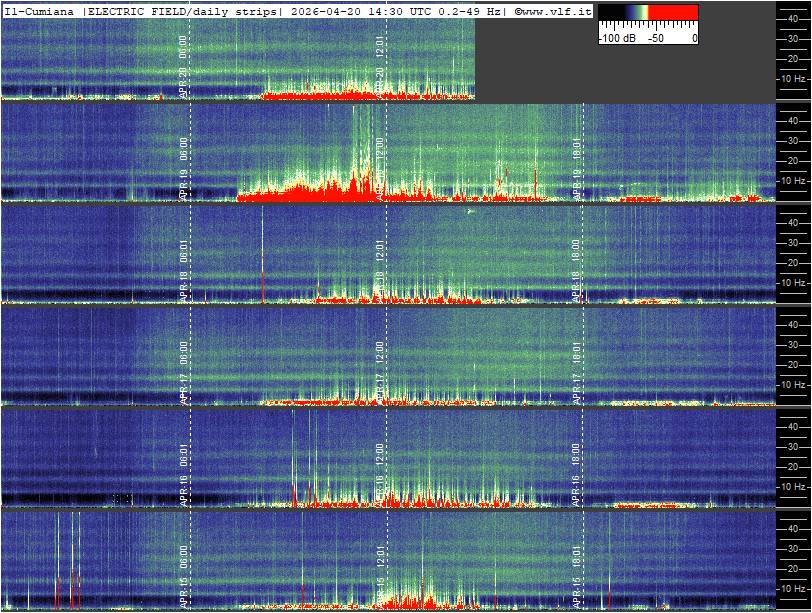Click the -100 dB scale label
The height and width of the screenshot is (613, 812).
click(615, 38)
